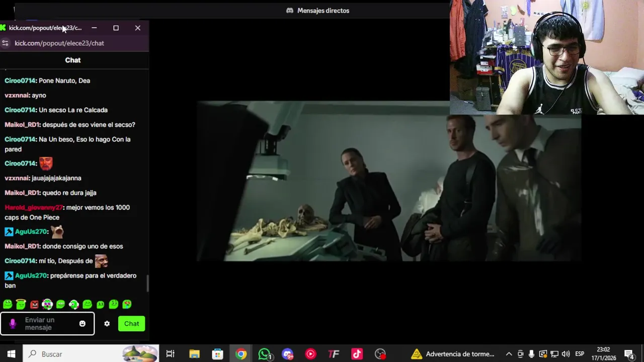This screenshot has width=644, height=362.
Task: Pick the angry red emote
Action: [x=34, y=304]
